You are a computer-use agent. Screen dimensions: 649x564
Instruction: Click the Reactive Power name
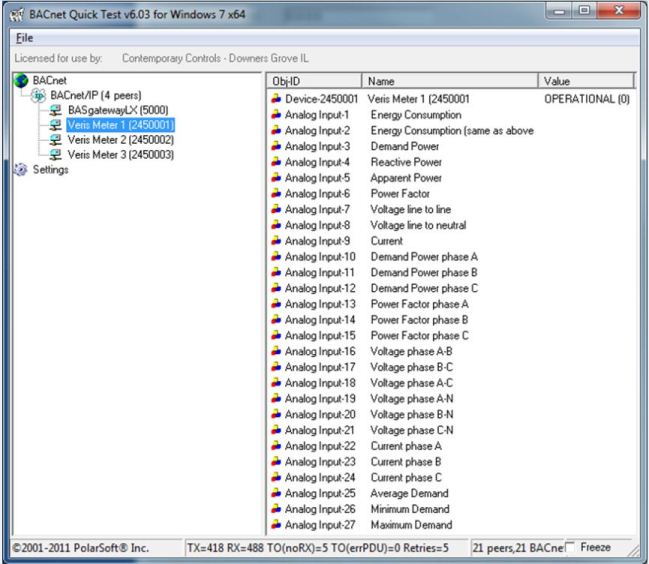(x=406, y=162)
